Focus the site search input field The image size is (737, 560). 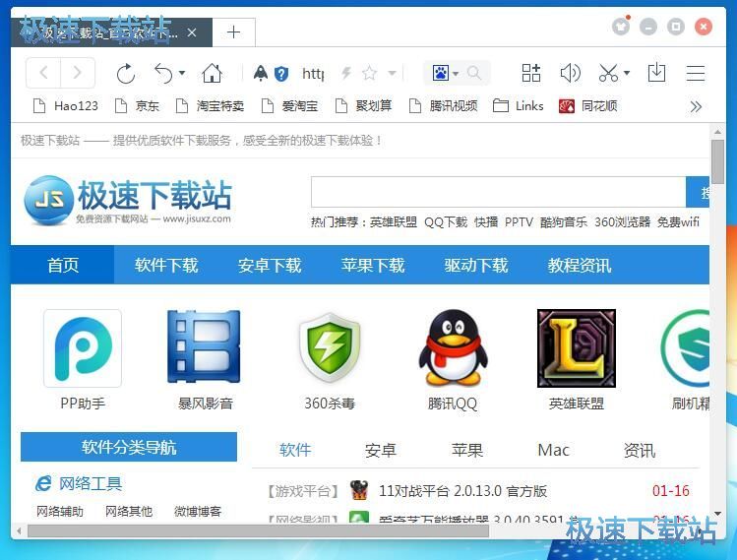[x=498, y=192]
